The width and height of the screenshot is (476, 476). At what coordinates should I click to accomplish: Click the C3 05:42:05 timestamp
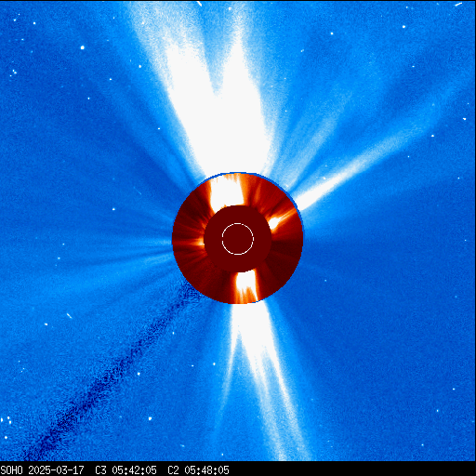(126, 470)
